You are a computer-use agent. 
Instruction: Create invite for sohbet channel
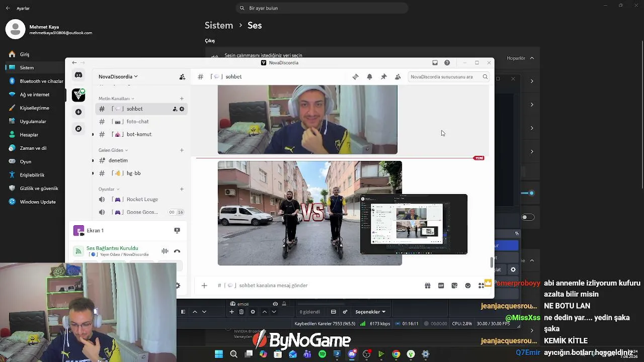click(175, 109)
